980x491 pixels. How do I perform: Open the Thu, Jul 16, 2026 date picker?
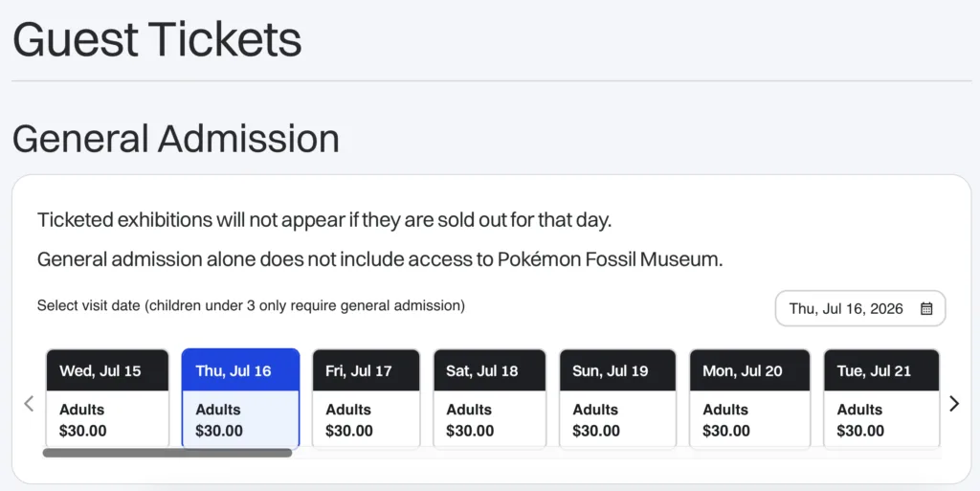(860, 308)
